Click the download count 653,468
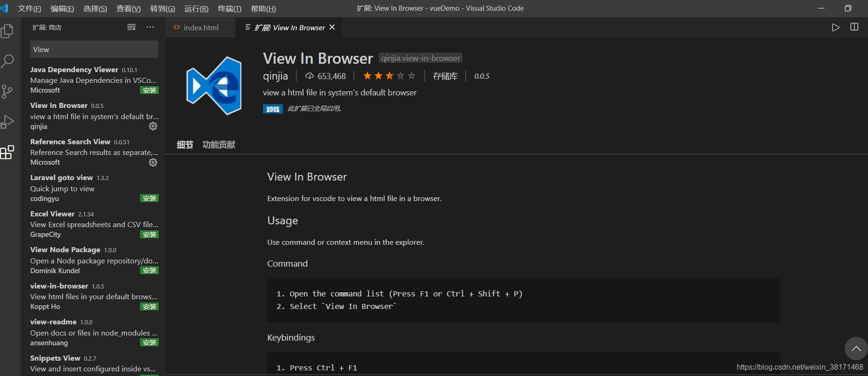Viewport: 868px width, 376px height. 325,76
